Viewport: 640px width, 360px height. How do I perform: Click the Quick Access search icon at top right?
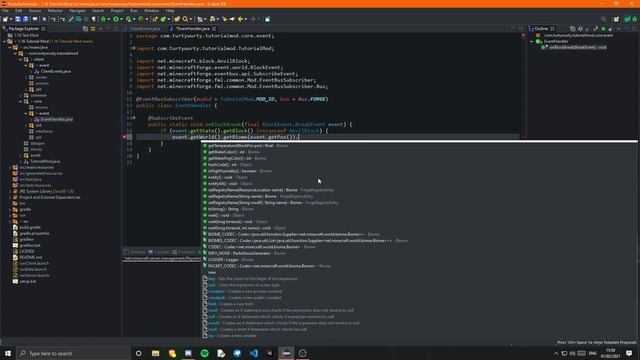tap(603, 19)
